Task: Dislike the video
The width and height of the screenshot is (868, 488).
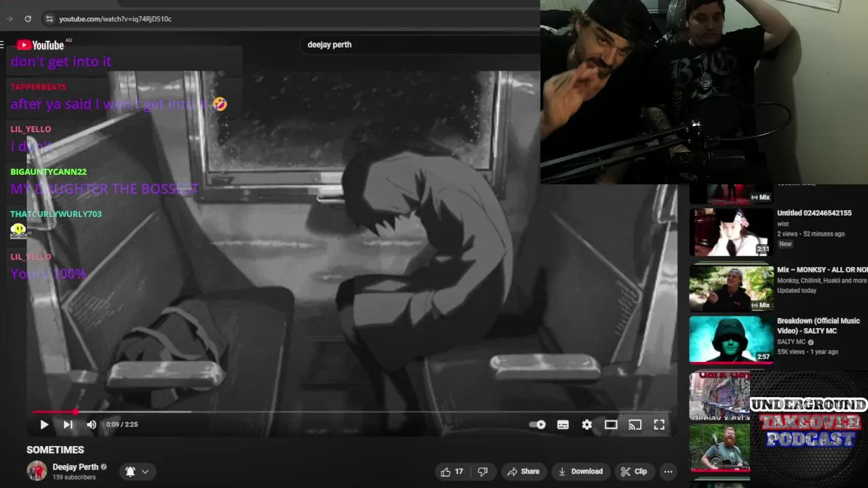Action: pos(483,472)
